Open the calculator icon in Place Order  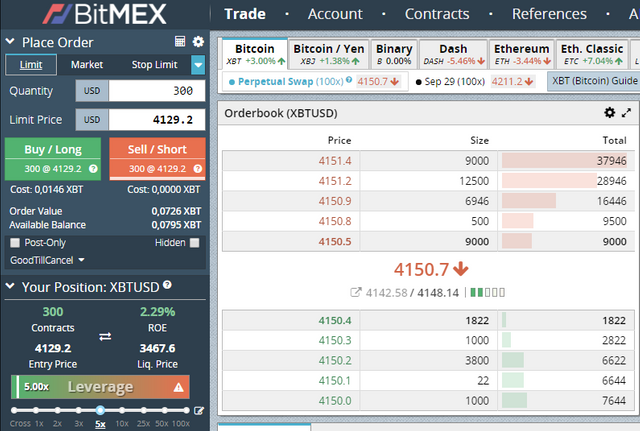(x=180, y=41)
